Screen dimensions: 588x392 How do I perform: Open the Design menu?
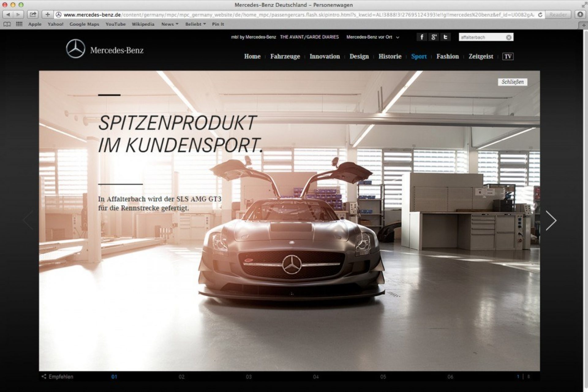click(x=359, y=56)
